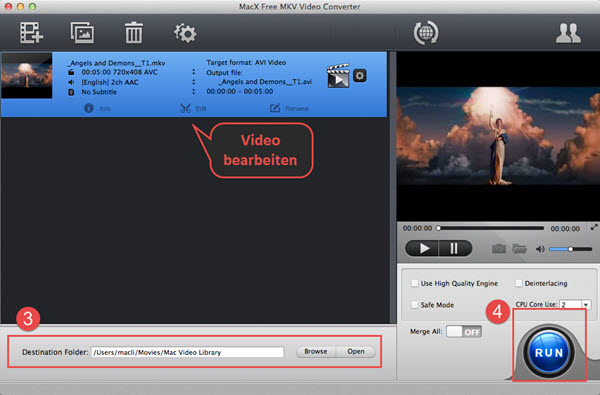Mute audio with the speaker icon
This screenshot has height=395, width=600.
point(540,249)
